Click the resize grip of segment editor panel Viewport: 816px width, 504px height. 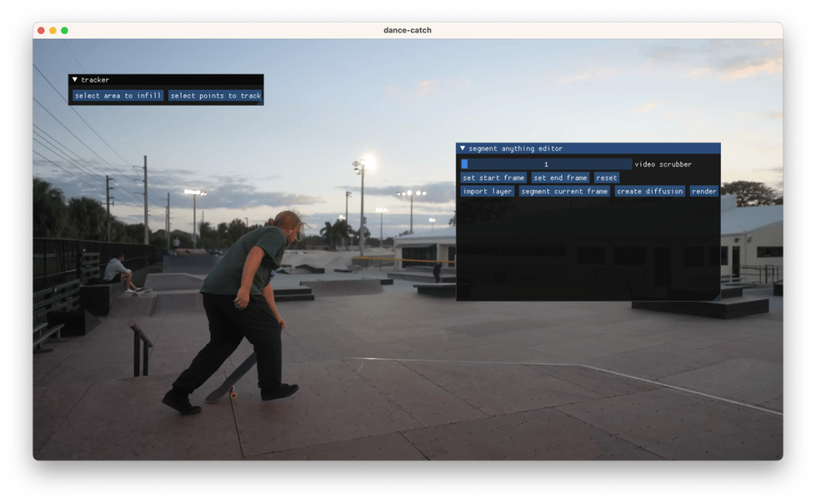(x=716, y=297)
